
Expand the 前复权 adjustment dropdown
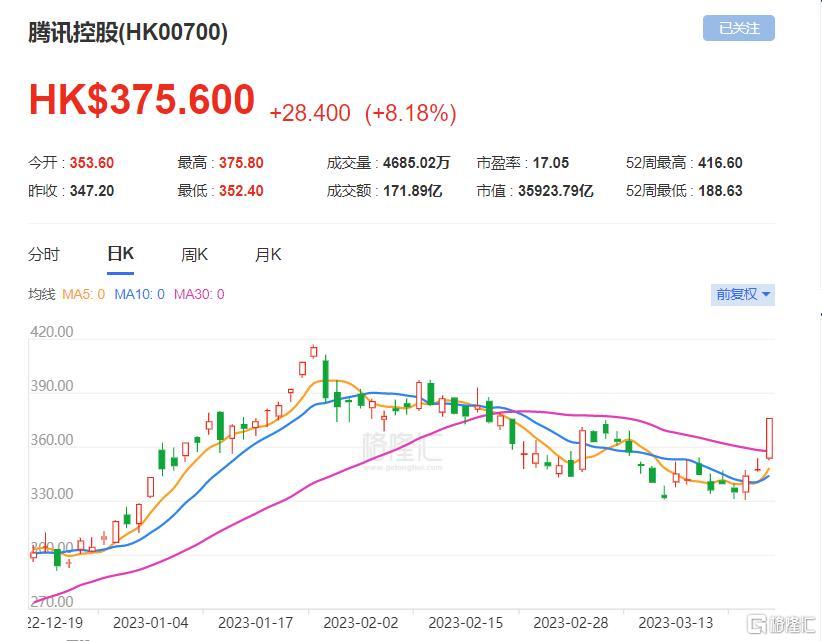coord(742,294)
